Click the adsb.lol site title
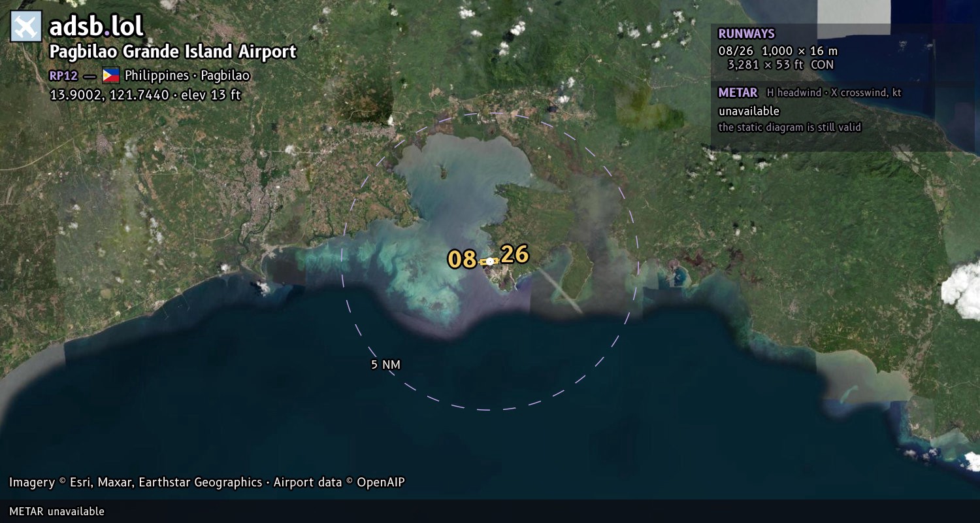980x523 pixels. click(97, 26)
